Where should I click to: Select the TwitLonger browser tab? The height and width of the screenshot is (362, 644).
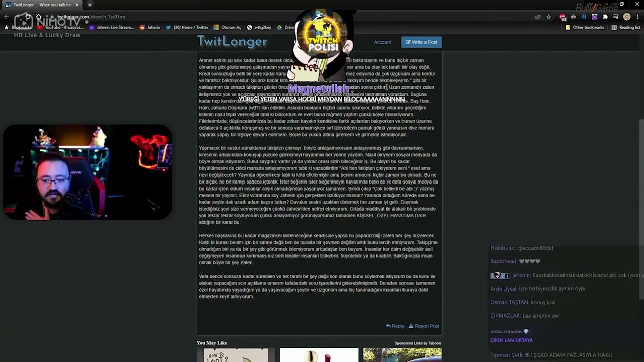coord(42,5)
